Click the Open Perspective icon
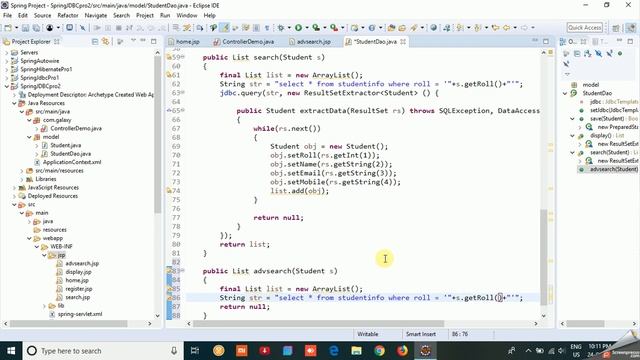This screenshot has height=360, width=640. click(616, 28)
